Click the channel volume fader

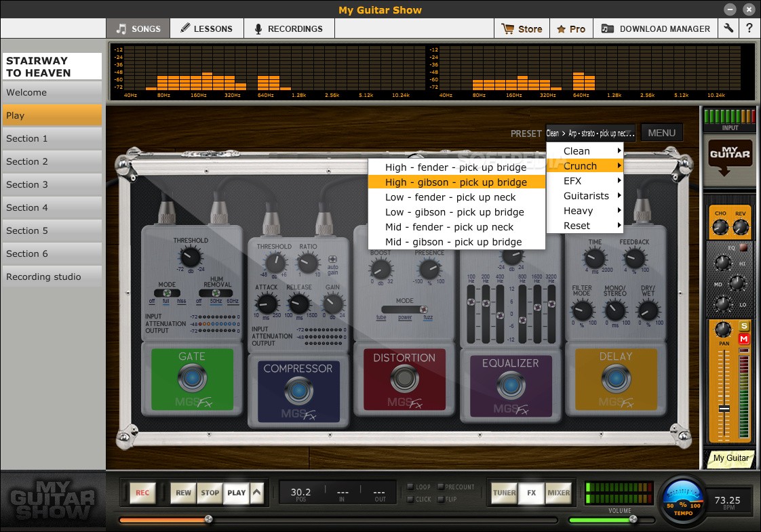coord(724,409)
